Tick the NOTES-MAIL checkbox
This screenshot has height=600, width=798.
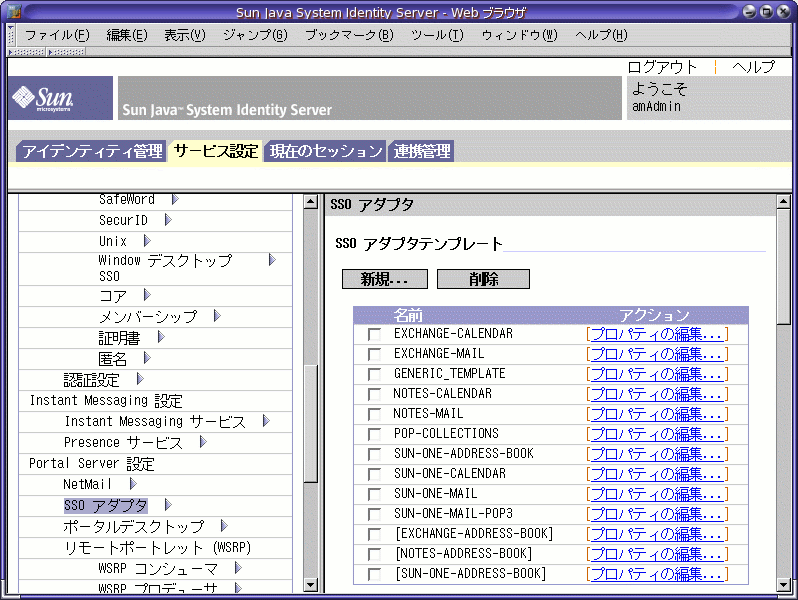pos(374,414)
